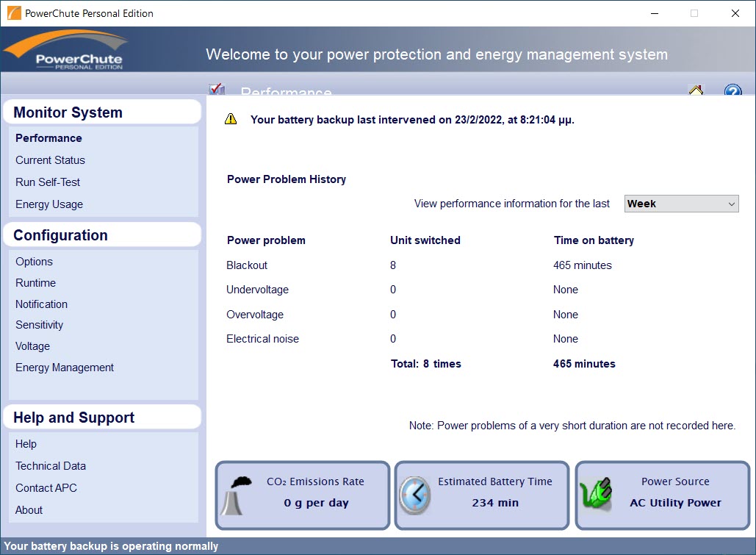Click the green power plug icon
756x555 pixels.
596,494
